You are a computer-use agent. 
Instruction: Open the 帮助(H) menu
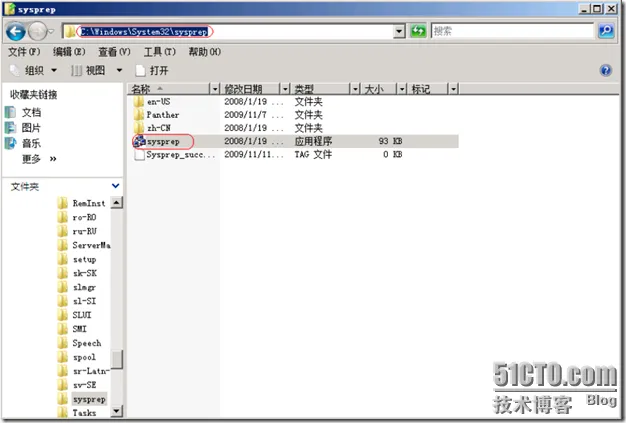[x=204, y=52]
